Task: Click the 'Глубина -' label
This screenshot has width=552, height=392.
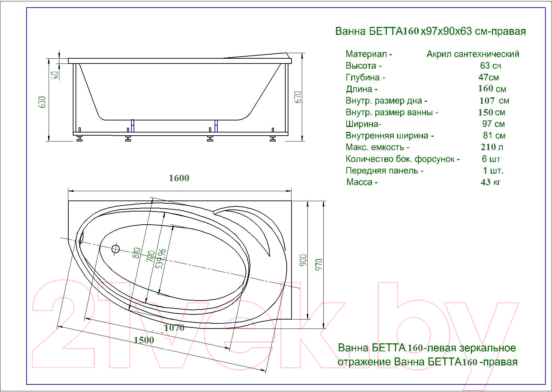Action: [365, 77]
